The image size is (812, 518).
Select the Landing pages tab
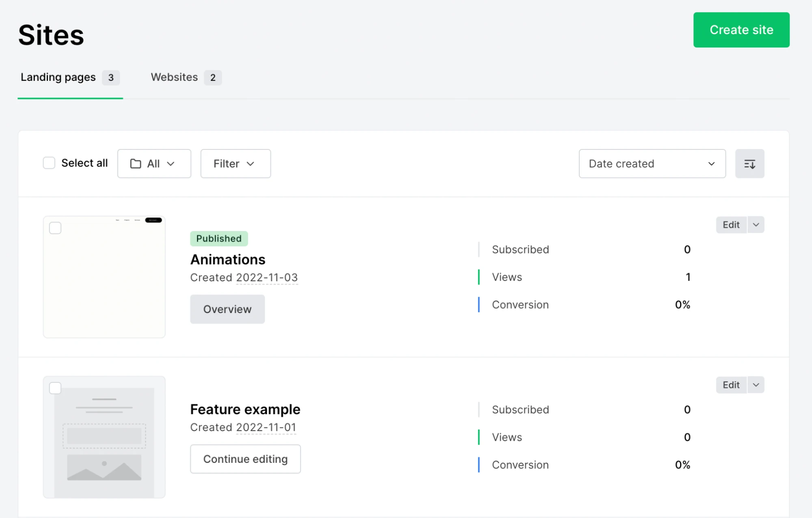(x=69, y=77)
